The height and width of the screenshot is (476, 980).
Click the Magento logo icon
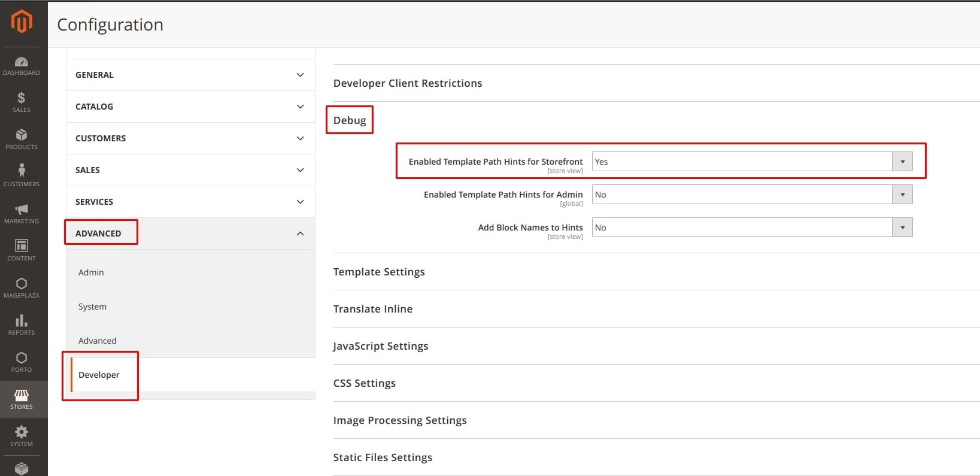tap(22, 22)
